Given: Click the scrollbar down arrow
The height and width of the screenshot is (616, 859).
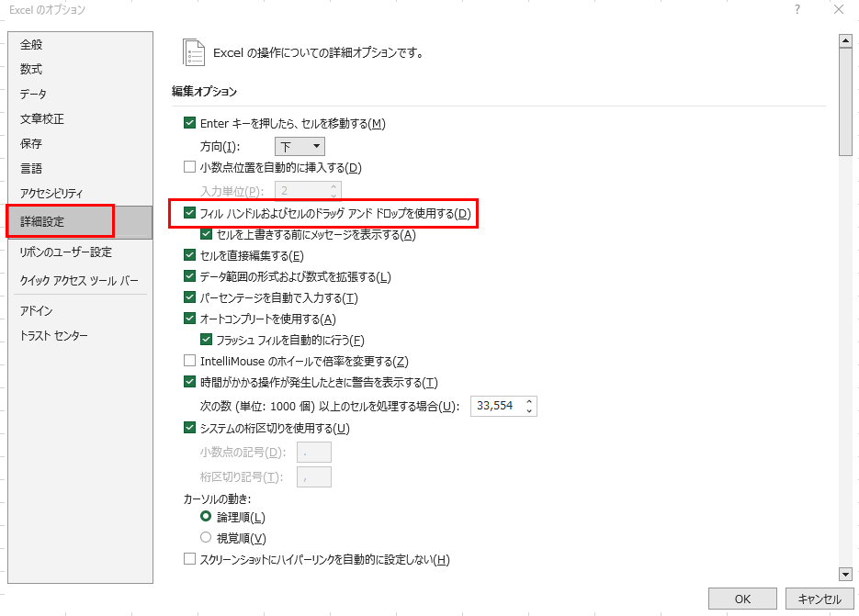Looking at the screenshot, I should pyautogui.click(x=845, y=574).
